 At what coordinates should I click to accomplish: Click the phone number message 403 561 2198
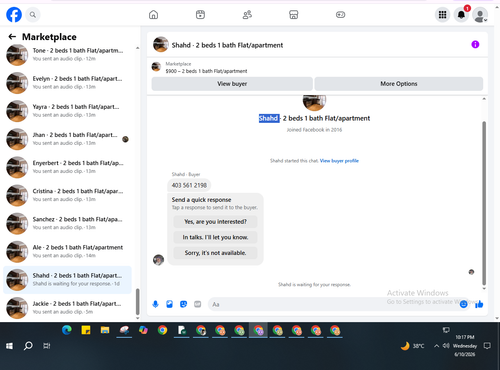[189, 185]
